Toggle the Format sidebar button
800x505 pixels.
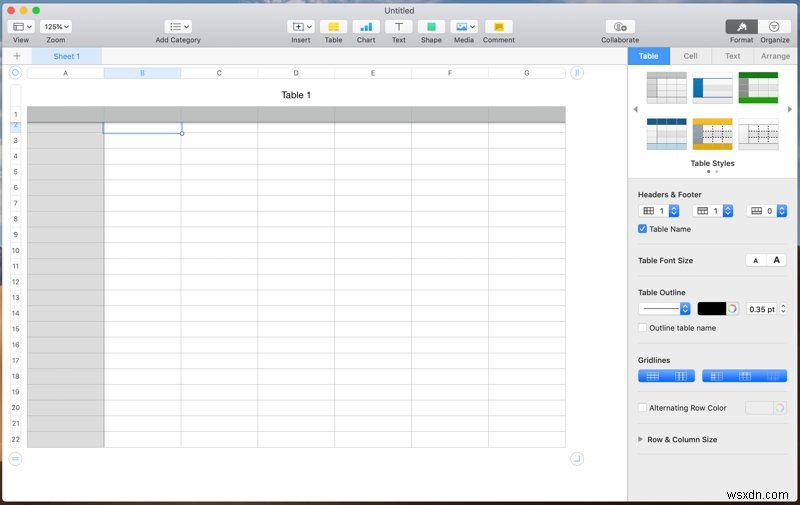(x=741, y=27)
